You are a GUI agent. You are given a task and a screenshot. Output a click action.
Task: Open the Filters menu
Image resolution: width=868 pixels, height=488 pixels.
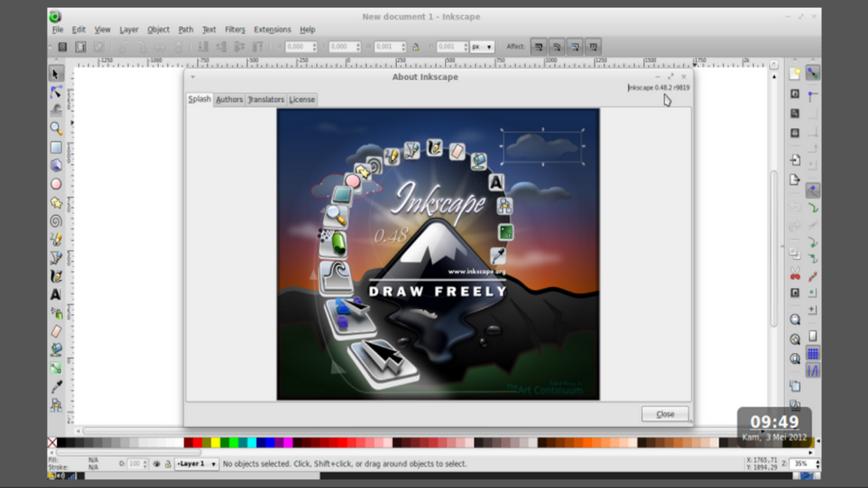click(235, 30)
